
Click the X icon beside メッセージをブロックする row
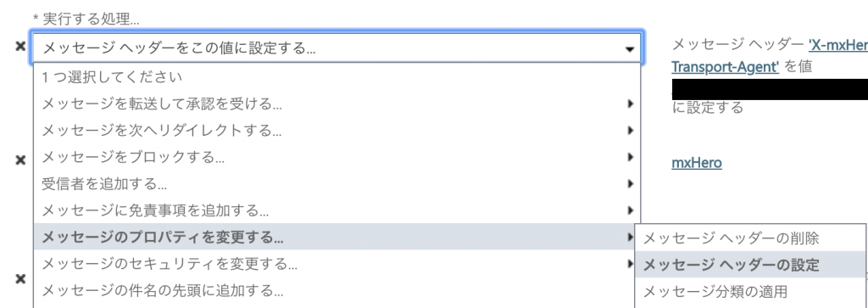(x=20, y=160)
